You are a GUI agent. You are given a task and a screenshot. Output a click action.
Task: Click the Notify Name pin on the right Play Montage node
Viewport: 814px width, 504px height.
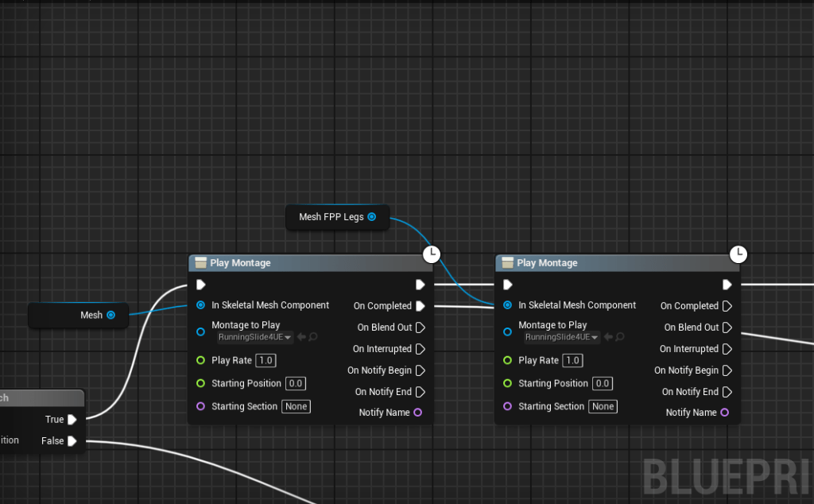tap(724, 413)
